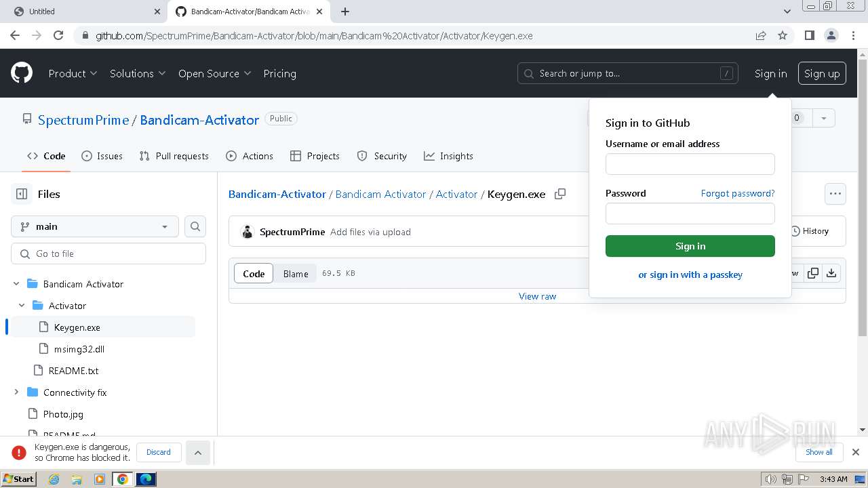This screenshot has height=488, width=868.
Task: Copy raw file contents
Action: tap(812, 273)
